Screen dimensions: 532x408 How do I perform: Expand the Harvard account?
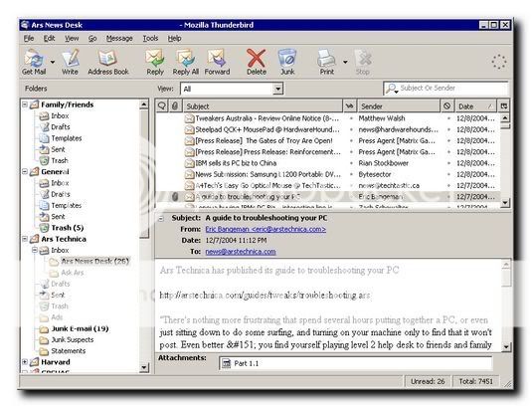25,362
